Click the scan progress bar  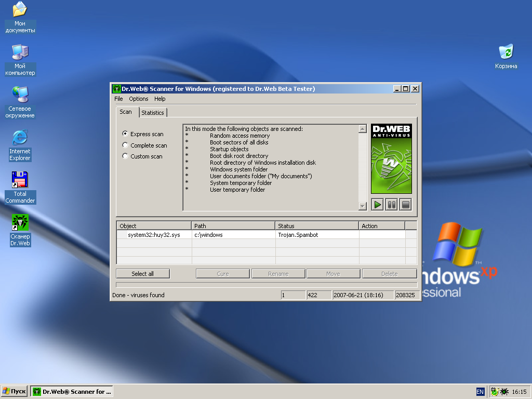(267, 285)
